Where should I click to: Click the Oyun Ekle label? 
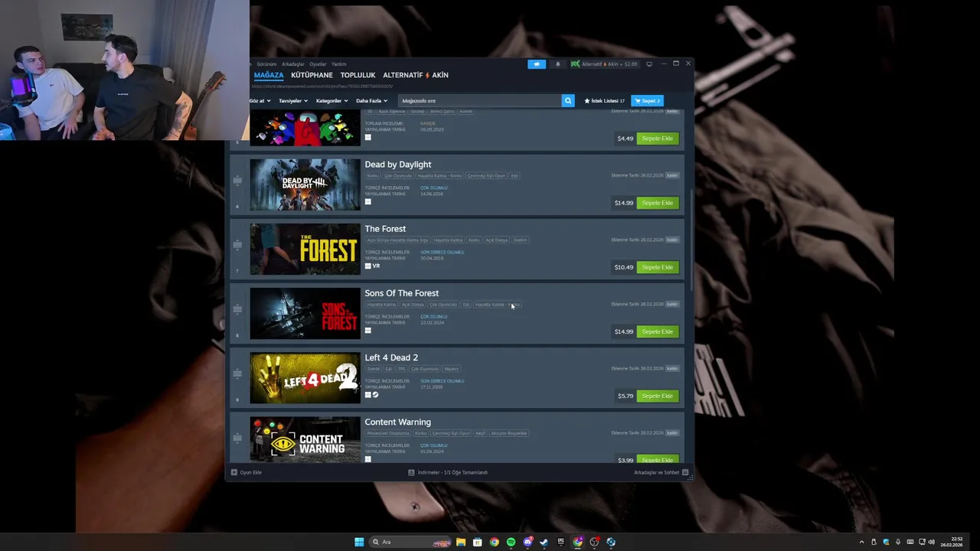(250, 472)
